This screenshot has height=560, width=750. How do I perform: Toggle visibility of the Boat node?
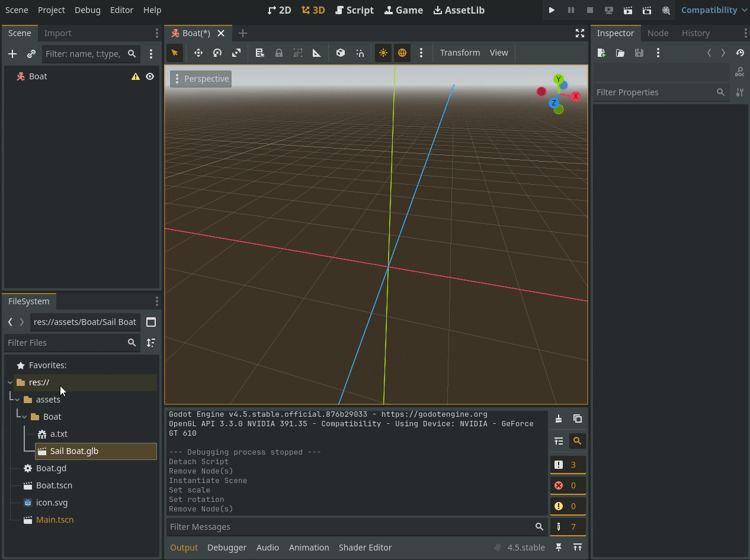pos(150,76)
